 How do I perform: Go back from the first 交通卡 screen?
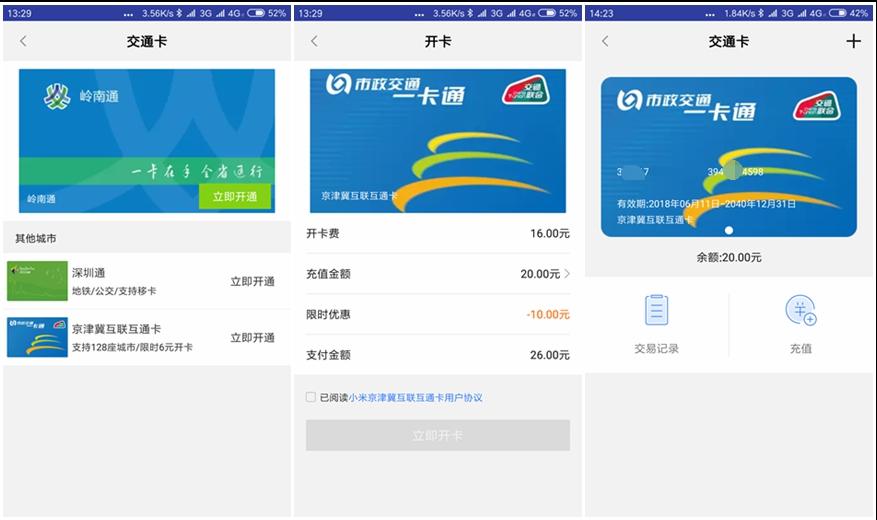click(23, 41)
